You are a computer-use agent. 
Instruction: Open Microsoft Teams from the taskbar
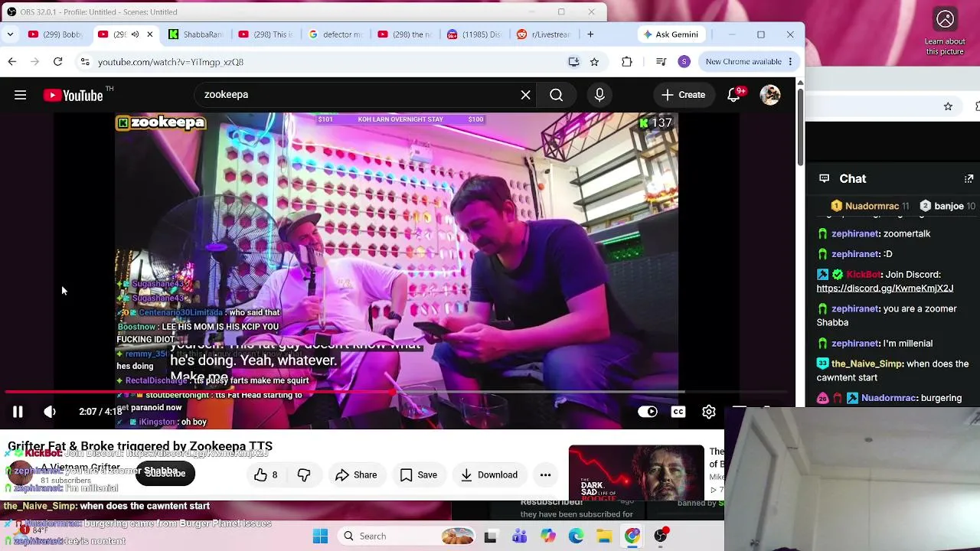[519, 536]
